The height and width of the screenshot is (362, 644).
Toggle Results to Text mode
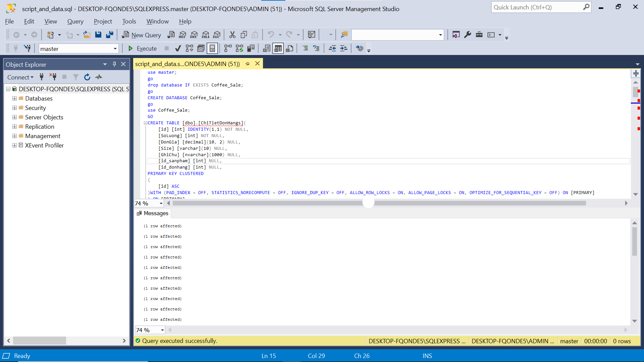coord(267,49)
